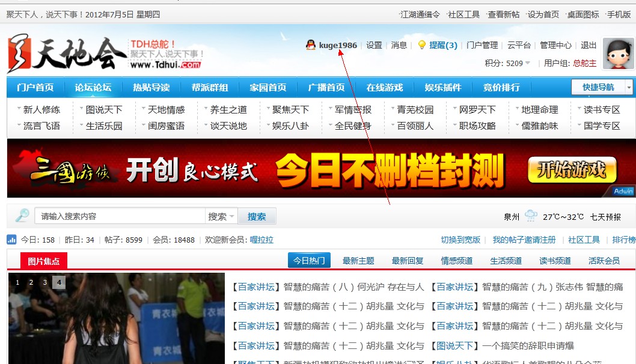Select the 论坛论坛 nav tab
Image resolution: width=636 pixels, height=364 pixels.
pyautogui.click(x=93, y=87)
